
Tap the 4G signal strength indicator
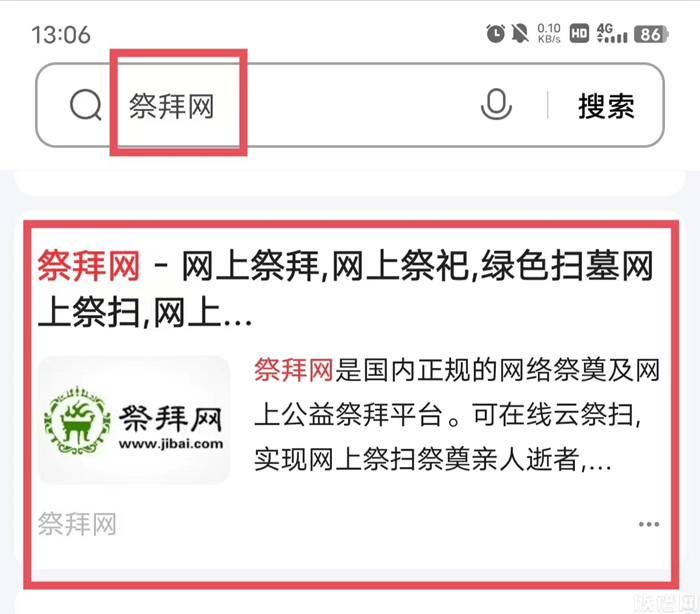[x=612, y=33]
